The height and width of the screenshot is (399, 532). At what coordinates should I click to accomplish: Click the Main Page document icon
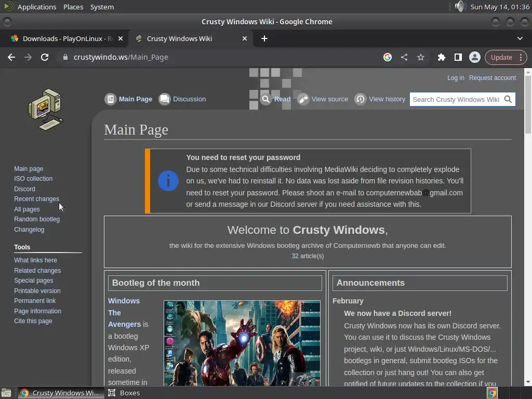tap(110, 99)
